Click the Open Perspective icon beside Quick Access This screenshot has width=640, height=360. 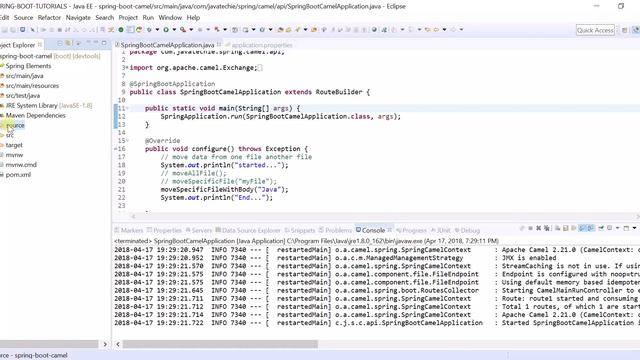coord(624,30)
